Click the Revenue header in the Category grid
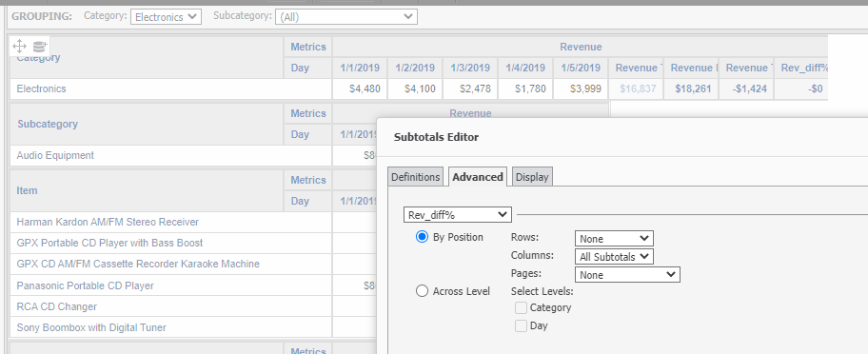This screenshot has width=868, height=354. pos(581,47)
